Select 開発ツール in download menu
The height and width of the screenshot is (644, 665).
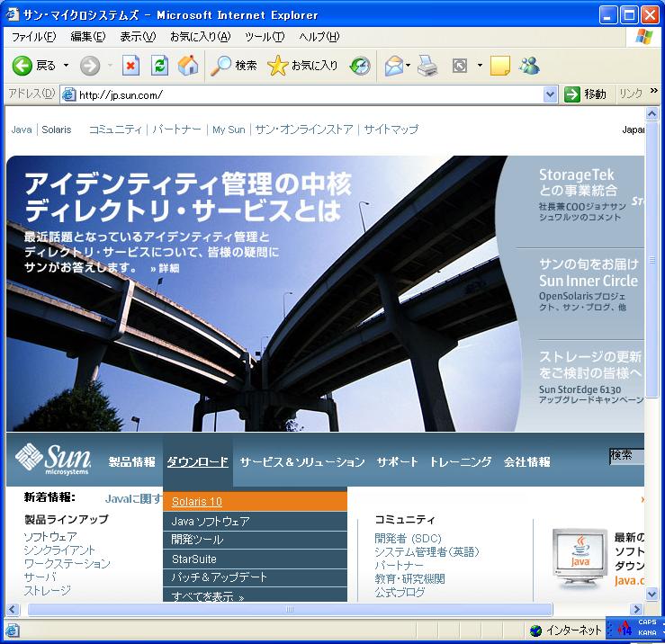point(255,540)
